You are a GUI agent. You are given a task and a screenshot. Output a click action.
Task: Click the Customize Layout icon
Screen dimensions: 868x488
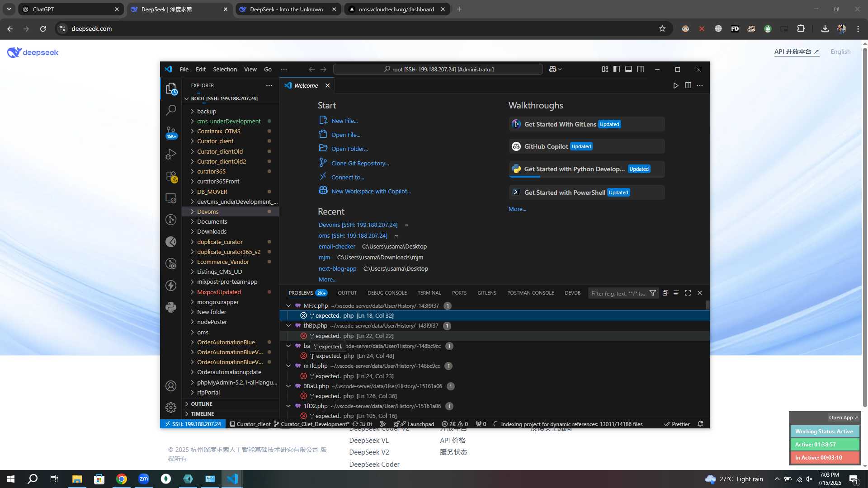coord(605,69)
